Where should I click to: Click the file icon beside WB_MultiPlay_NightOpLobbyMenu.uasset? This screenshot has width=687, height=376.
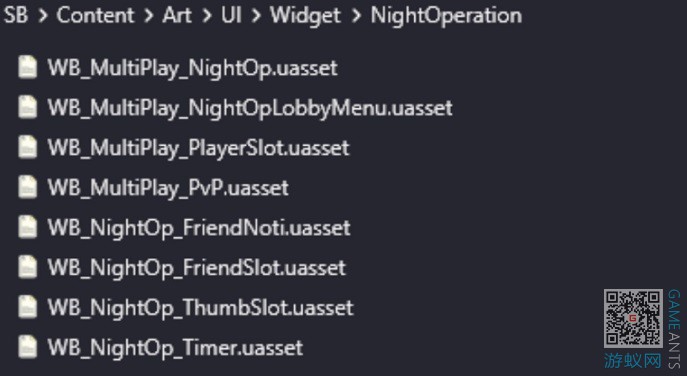tap(27, 108)
